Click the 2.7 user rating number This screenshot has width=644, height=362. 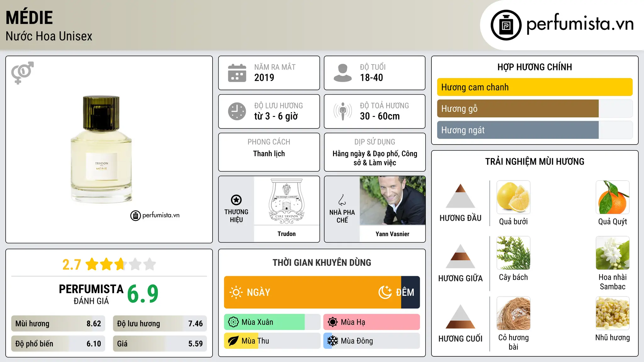(72, 265)
